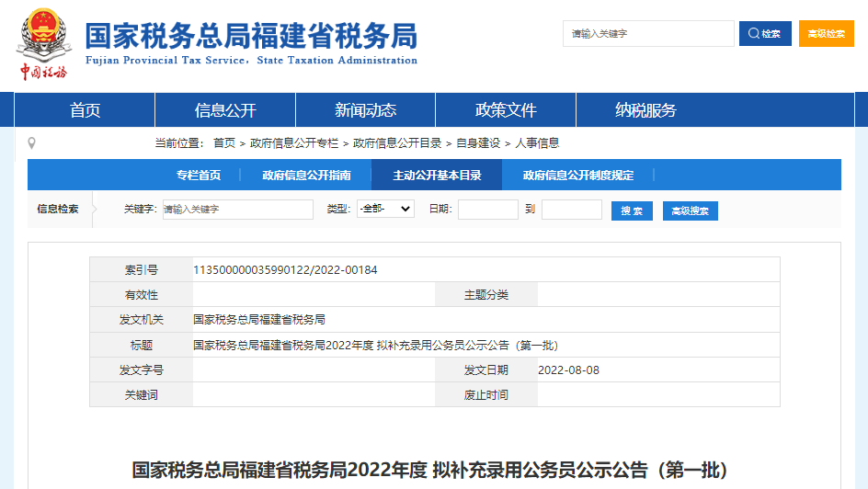Switch to 政府信息公开指南 tab
Image resolution: width=868 pixels, height=489 pixels.
coord(306,176)
